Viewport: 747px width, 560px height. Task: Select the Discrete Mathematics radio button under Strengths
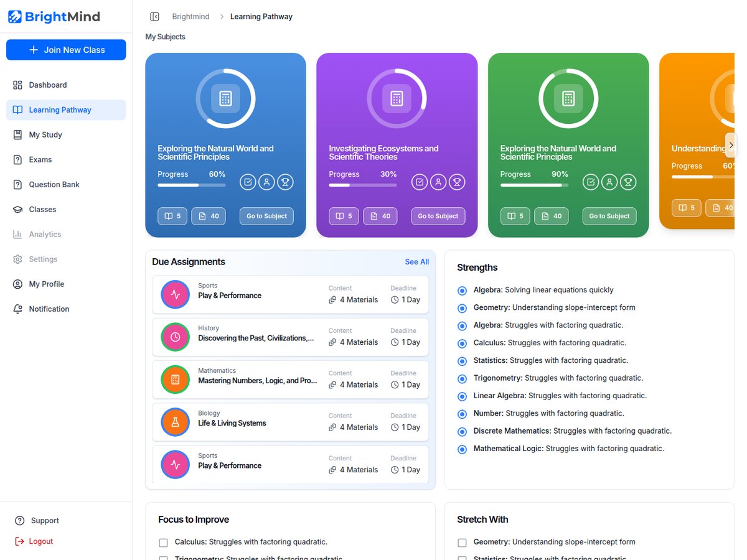tap(462, 431)
